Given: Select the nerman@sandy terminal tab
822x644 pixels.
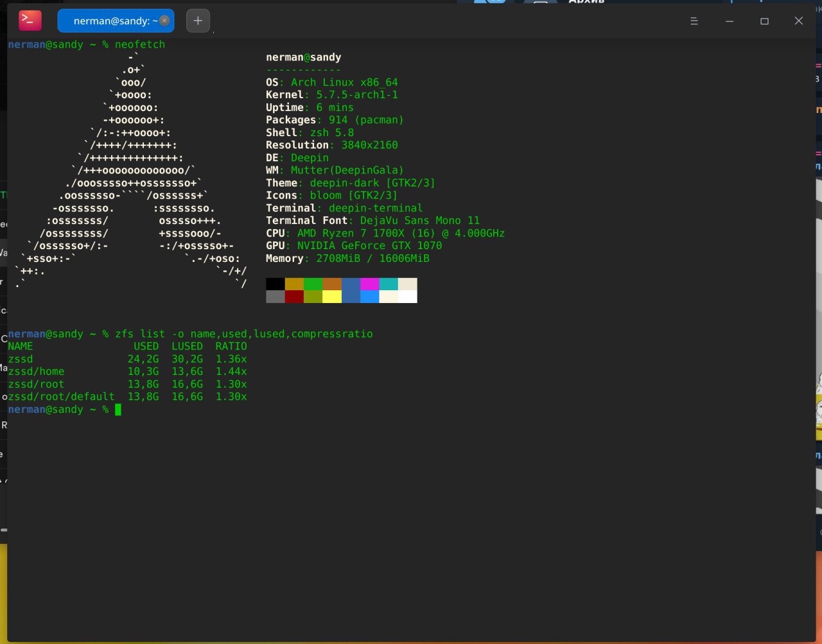Looking at the screenshot, I should pos(116,21).
